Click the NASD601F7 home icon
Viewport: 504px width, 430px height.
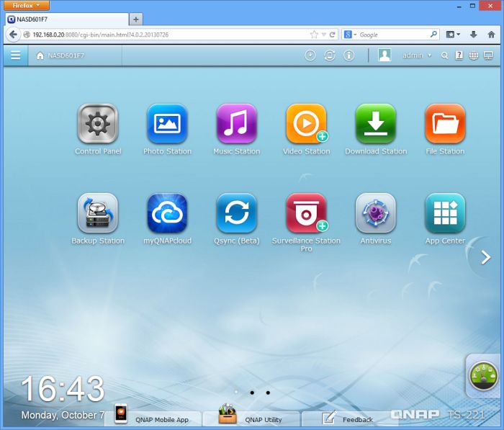coord(40,55)
